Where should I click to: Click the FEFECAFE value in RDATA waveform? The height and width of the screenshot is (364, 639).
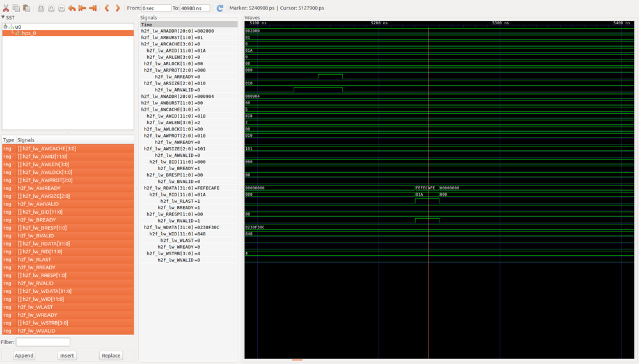425,188
